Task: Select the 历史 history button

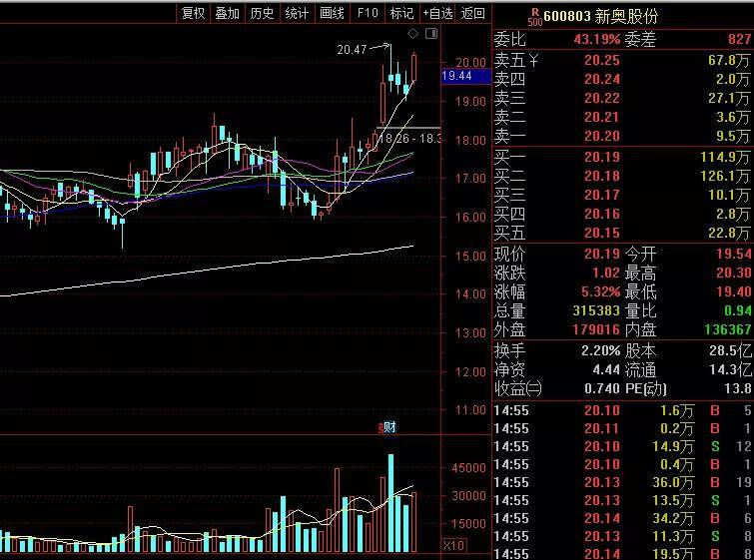Action: click(263, 13)
